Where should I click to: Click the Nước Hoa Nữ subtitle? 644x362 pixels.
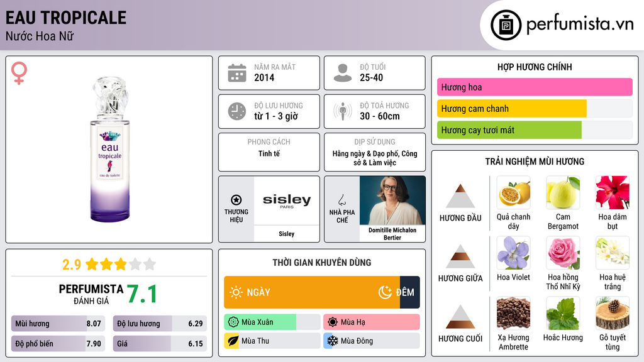40,36
